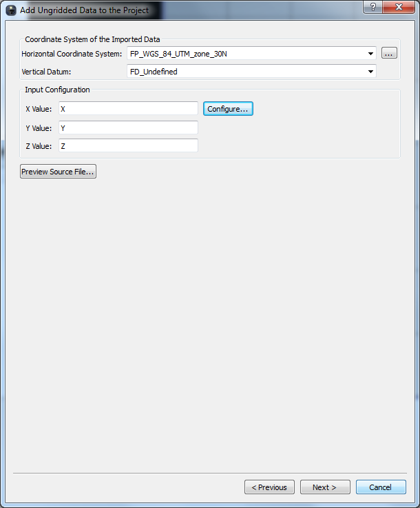This screenshot has width=420, height=508.
Task: Expand the arrow beside FD_Undefined
Action: pyautogui.click(x=370, y=72)
